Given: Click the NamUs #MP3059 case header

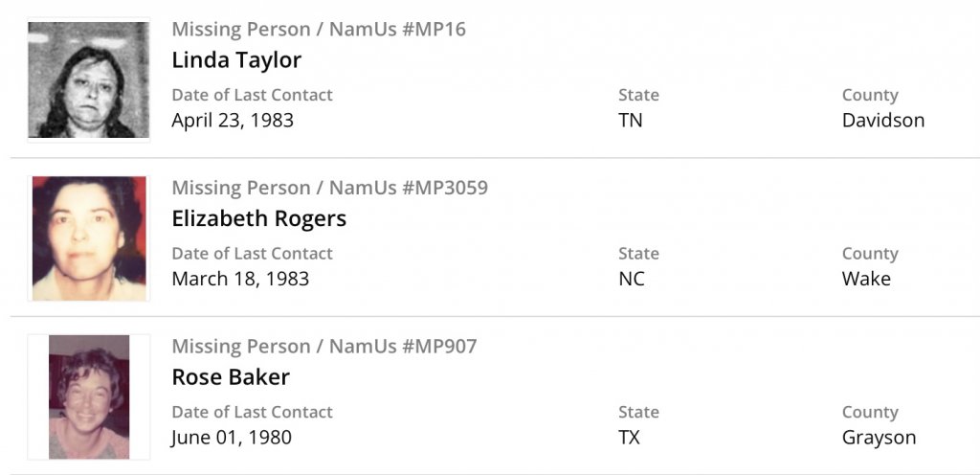Looking at the screenshot, I should [329, 188].
